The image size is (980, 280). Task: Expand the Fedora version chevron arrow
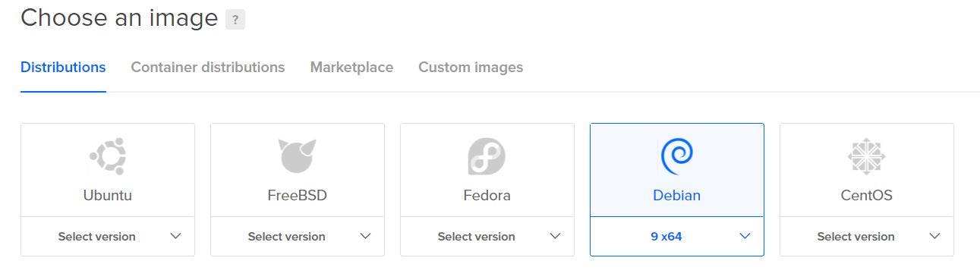(x=555, y=236)
